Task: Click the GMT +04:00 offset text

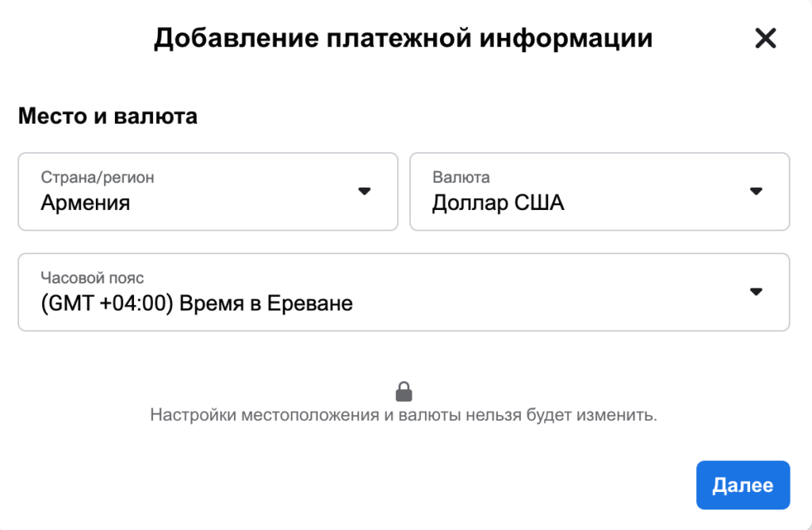Action: (107, 303)
